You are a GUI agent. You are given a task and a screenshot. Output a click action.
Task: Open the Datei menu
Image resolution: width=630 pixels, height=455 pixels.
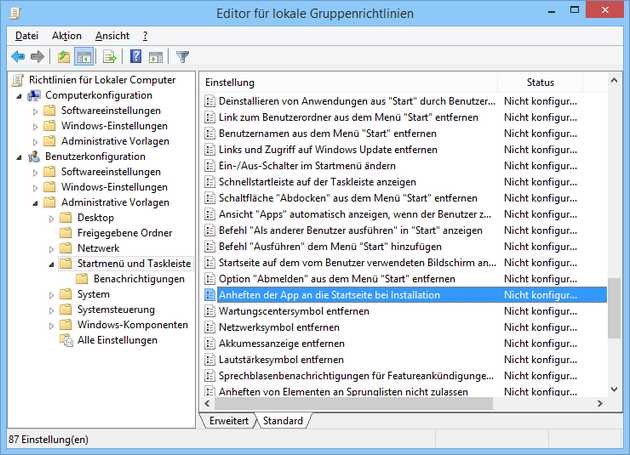27,36
